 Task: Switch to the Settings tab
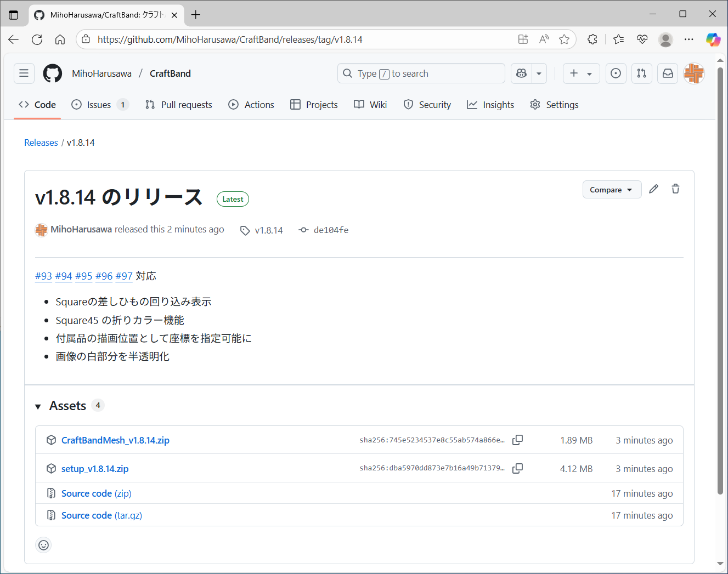point(554,105)
